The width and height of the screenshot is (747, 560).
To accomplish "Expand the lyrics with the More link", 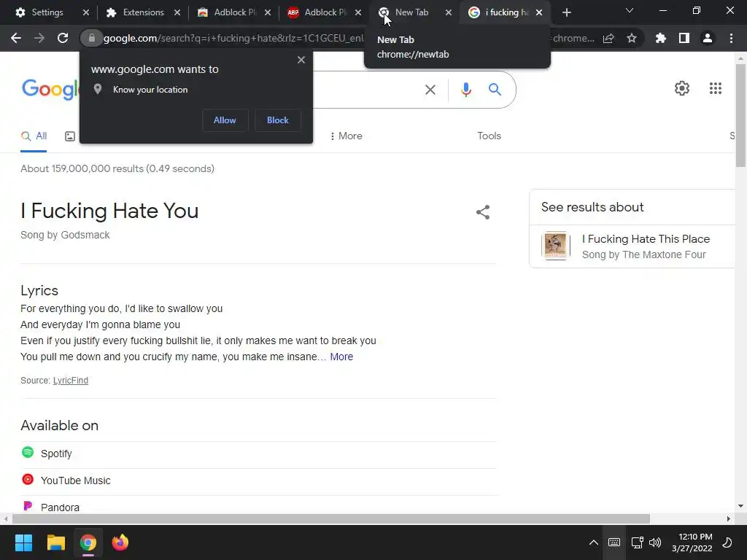I will (341, 357).
